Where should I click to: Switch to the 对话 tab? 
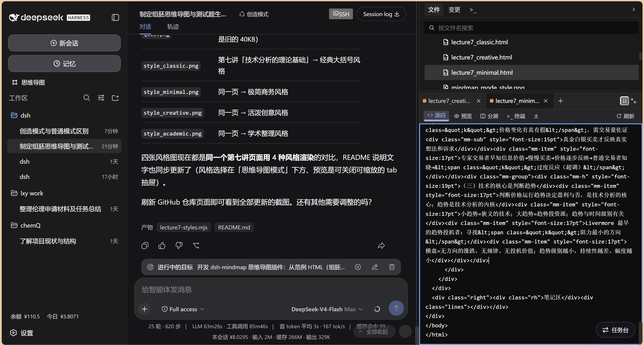pyautogui.click(x=145, y=27)
